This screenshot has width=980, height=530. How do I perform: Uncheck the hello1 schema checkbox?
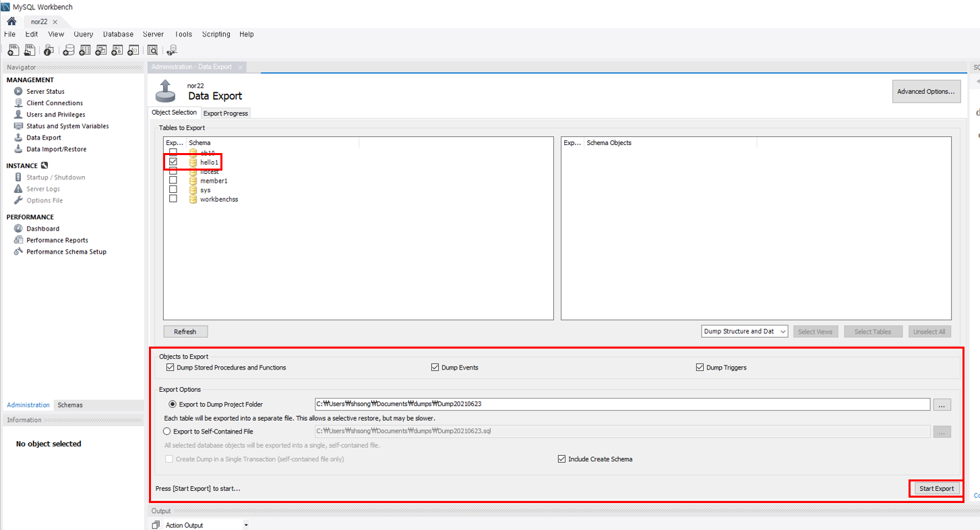tap(173, 162)
